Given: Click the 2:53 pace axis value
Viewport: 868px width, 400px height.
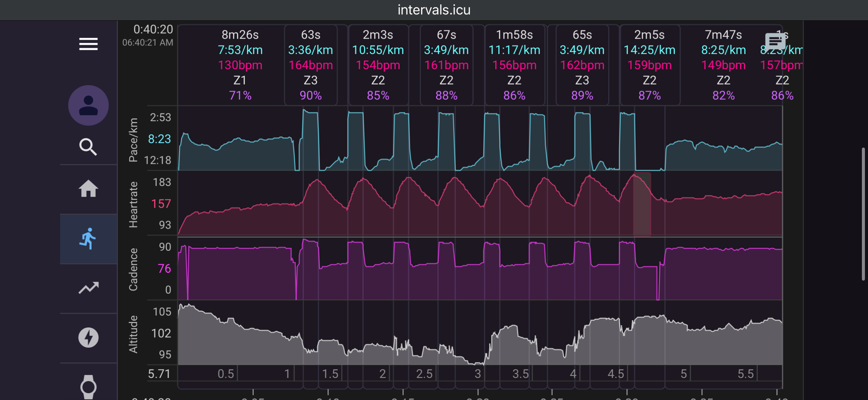Looking at the screenshot, I should pyautogui.click(x=160, y=117).
